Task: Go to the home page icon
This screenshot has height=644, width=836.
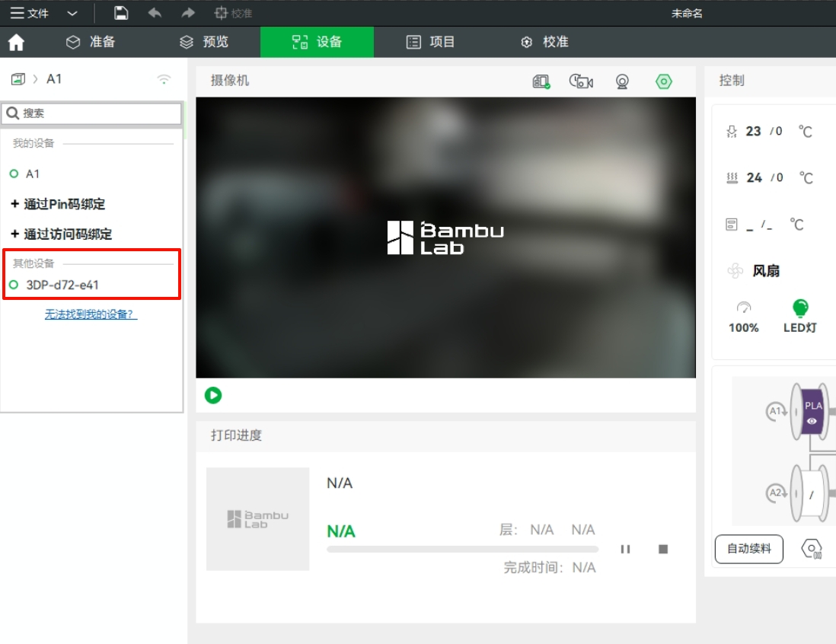Action: pyautogui.click(x=16, y=42)
